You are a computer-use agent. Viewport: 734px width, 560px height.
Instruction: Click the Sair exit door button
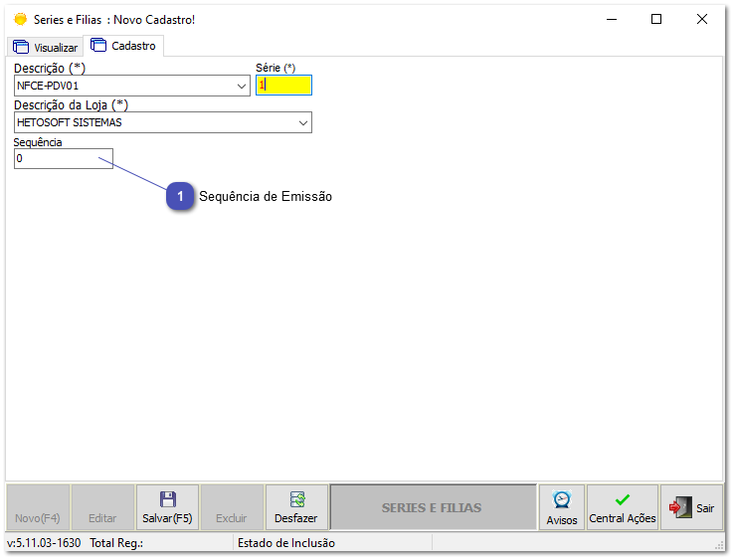coord(692,507)
